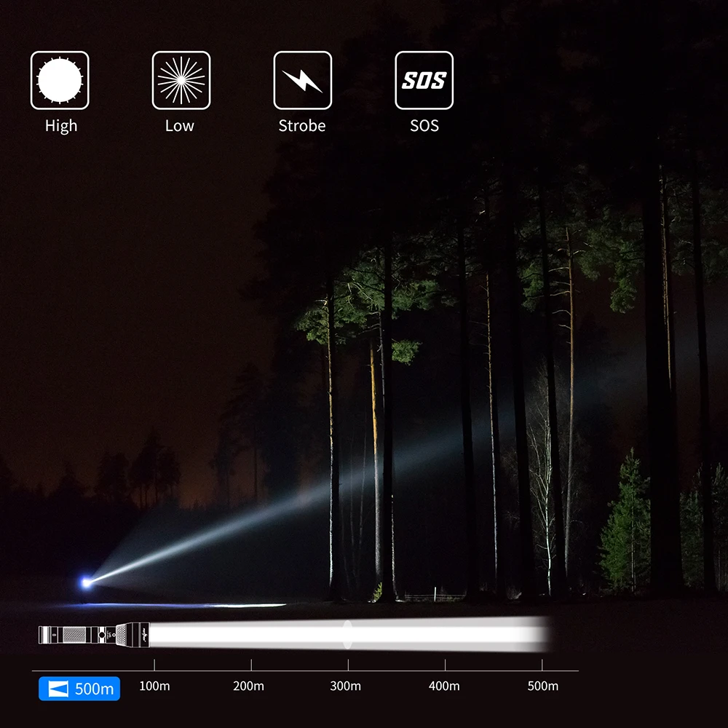Screen dimensions: 728x728
Task: Click the SOS mode icon
Action: [x=424, y=80]
